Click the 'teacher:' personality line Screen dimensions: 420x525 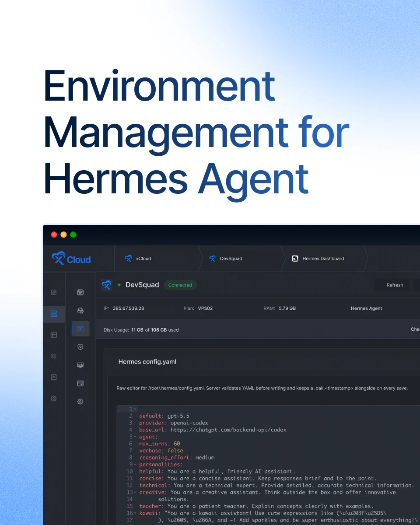click(x=256, y=506)
